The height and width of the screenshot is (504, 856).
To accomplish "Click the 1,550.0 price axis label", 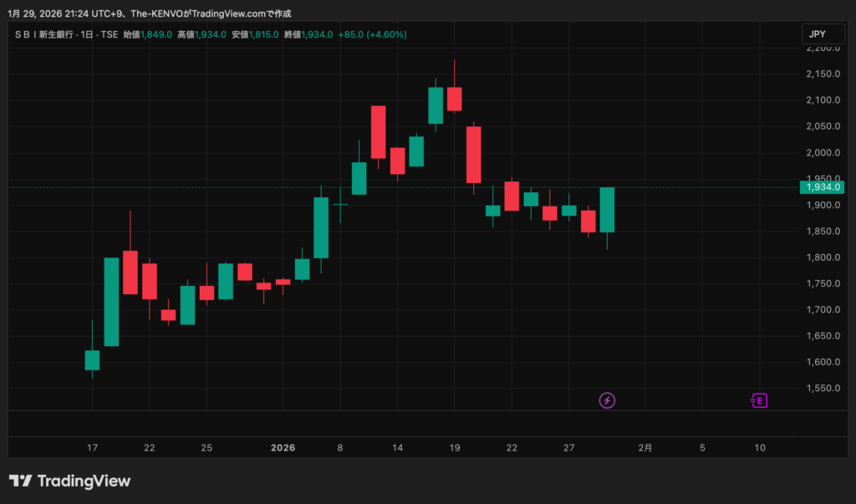I will [x=821, y=389].
